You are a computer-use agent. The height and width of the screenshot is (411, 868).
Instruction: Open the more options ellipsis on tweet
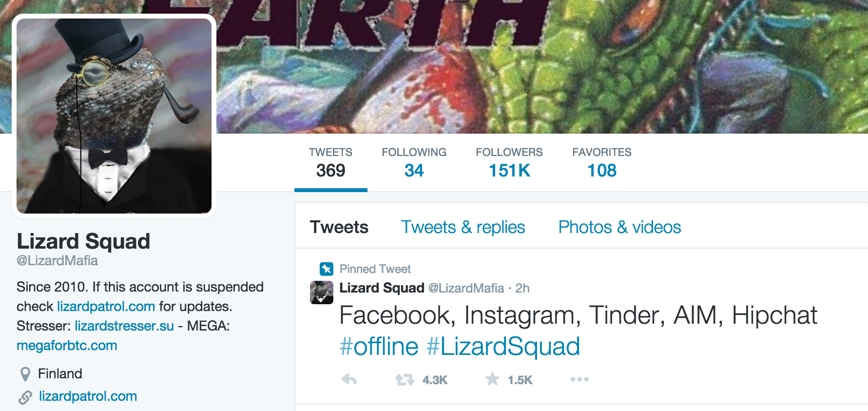pos(579,379)
